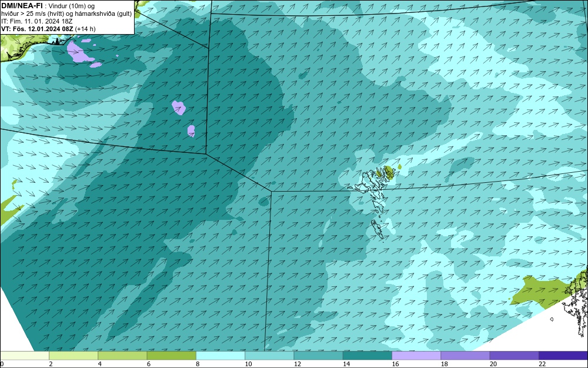Click the scale label "12"
Viewport: 588px width, 368px height.
(x=298, y=364)
